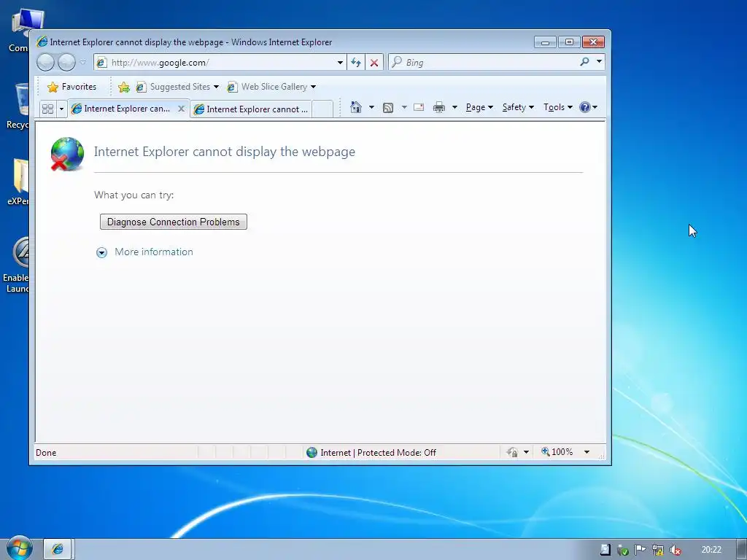Screen dimensions: 747x560
Task: Click the Quick Tabs grid icon
Action: [47, 109]
